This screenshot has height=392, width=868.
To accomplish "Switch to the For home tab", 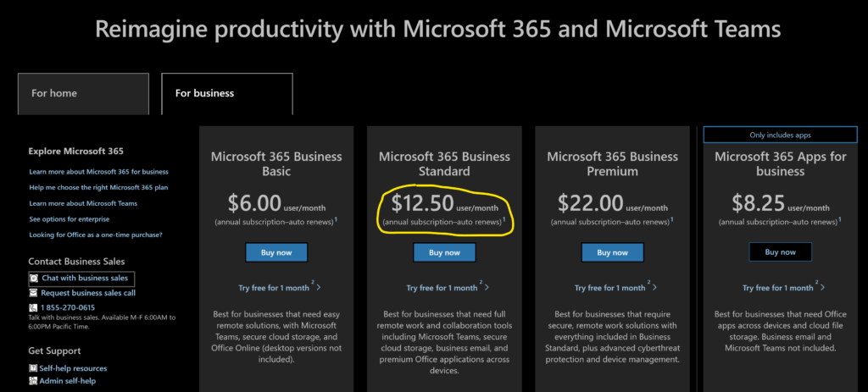I will click(x=83, y=93).
